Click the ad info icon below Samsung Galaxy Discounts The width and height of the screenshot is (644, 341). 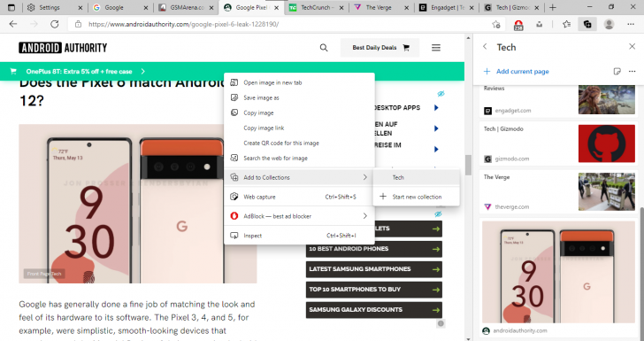[441, 323]
